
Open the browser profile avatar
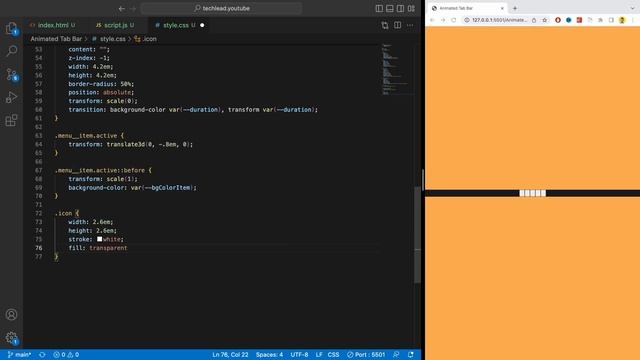622,20
